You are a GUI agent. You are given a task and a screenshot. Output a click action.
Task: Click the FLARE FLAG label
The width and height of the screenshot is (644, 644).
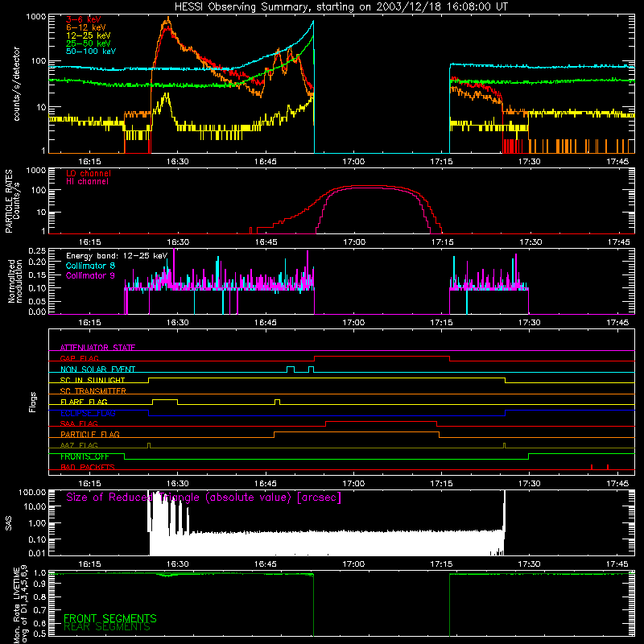click(x=84, y=402)
